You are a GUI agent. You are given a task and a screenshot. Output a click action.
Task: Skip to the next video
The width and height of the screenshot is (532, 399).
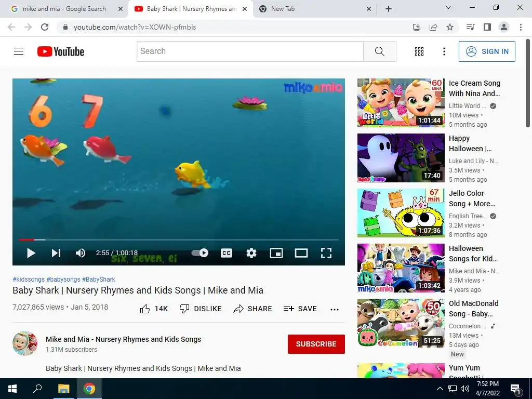coord(56,253)
